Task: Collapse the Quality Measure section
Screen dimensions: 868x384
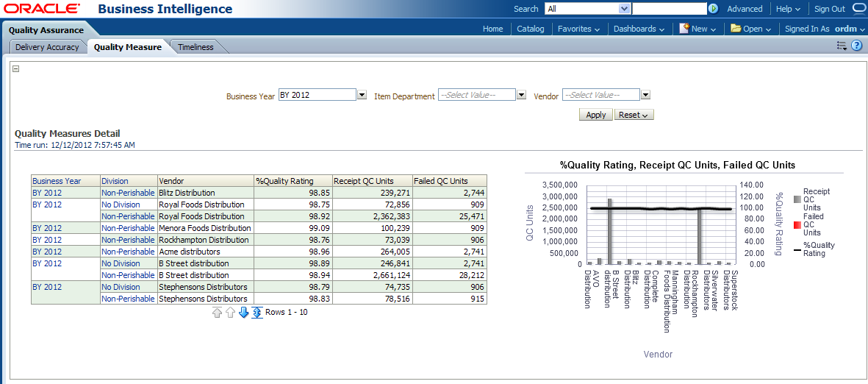Action: [x=16, y=69]
